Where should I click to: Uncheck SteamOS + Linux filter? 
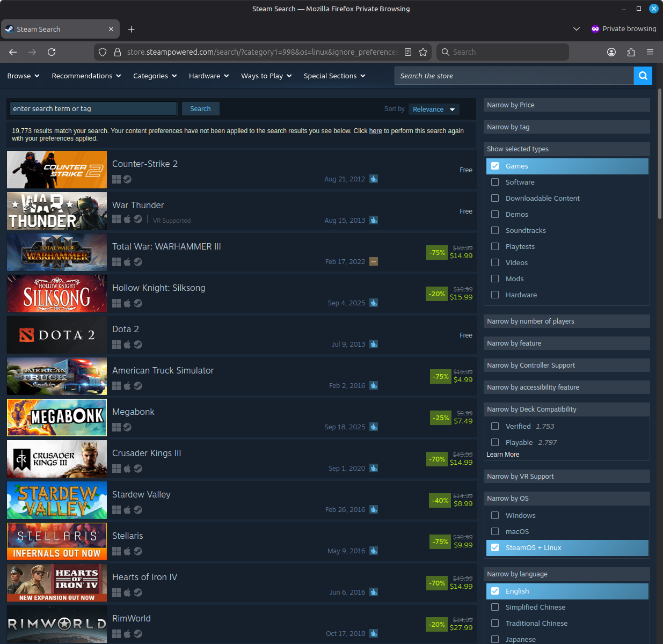pyautogui.click(x=495, y=547)
